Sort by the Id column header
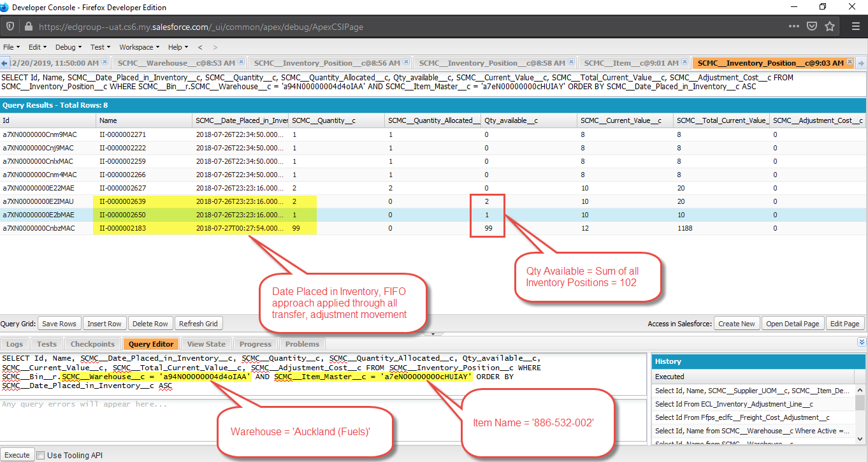 tap(48, 120)
